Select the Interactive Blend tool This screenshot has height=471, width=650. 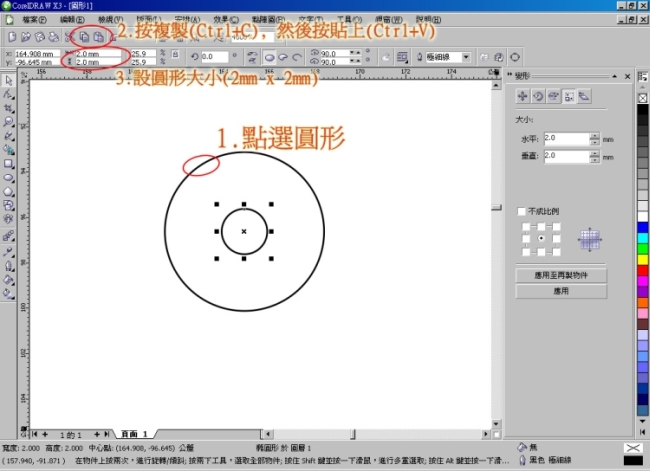click(x=8, y=237)
